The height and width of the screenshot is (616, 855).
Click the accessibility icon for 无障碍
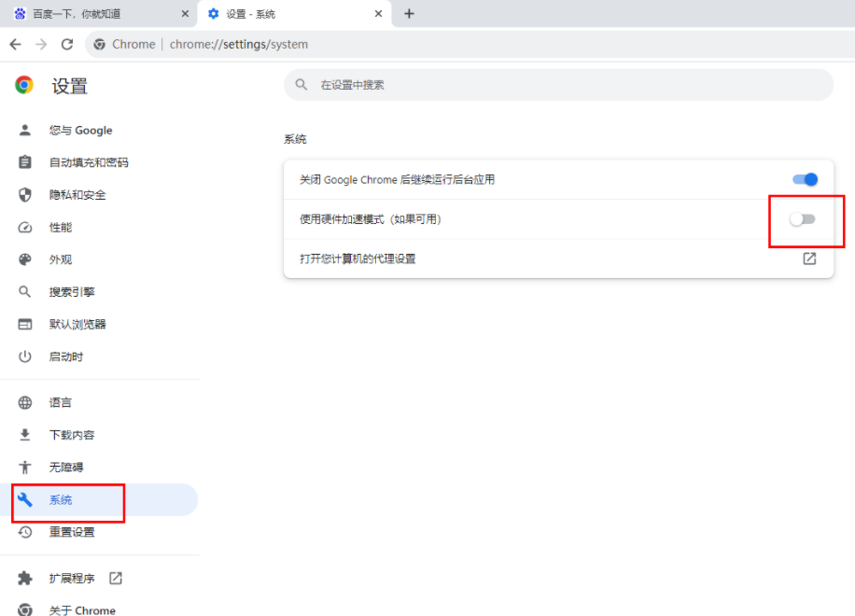[25, 468]
